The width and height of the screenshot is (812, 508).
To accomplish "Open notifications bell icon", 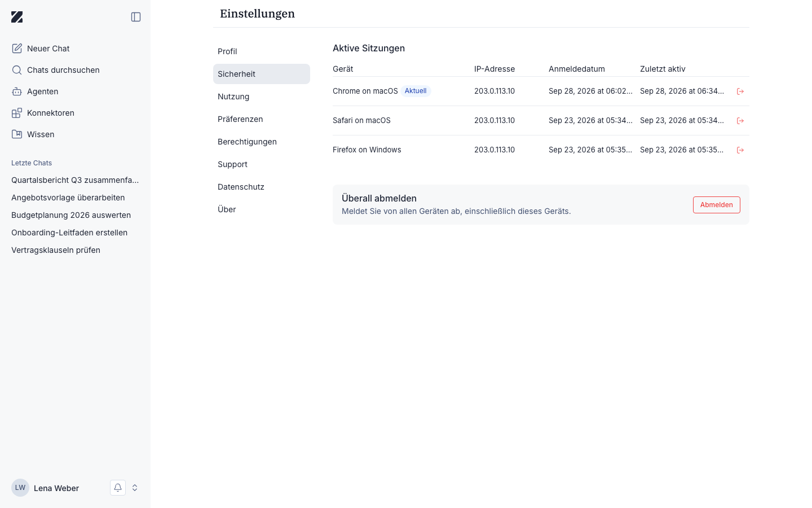I will coord(118,488).
